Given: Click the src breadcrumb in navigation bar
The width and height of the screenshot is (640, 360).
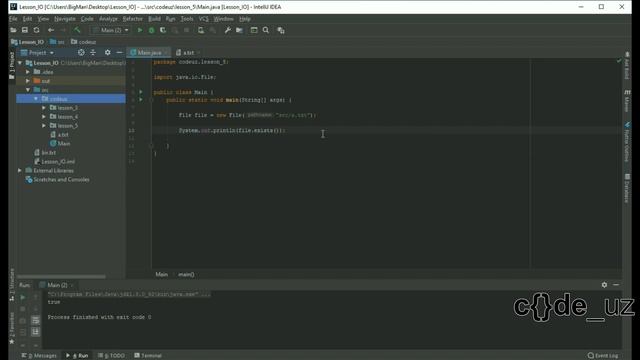Looking at the screenshot, I should [x=57, y=42].
